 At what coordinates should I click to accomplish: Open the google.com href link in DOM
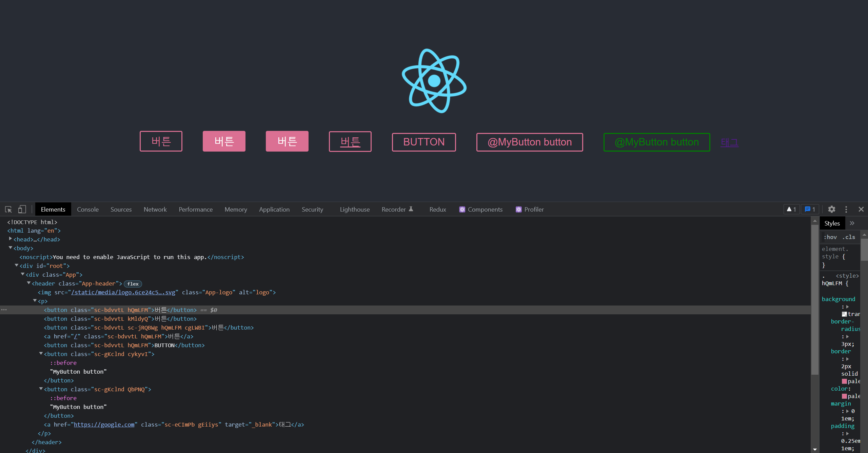104,425
